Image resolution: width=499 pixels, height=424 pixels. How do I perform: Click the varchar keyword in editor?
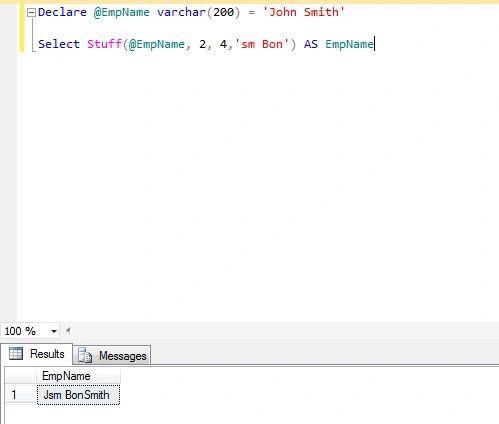click(x=182, y=12)
